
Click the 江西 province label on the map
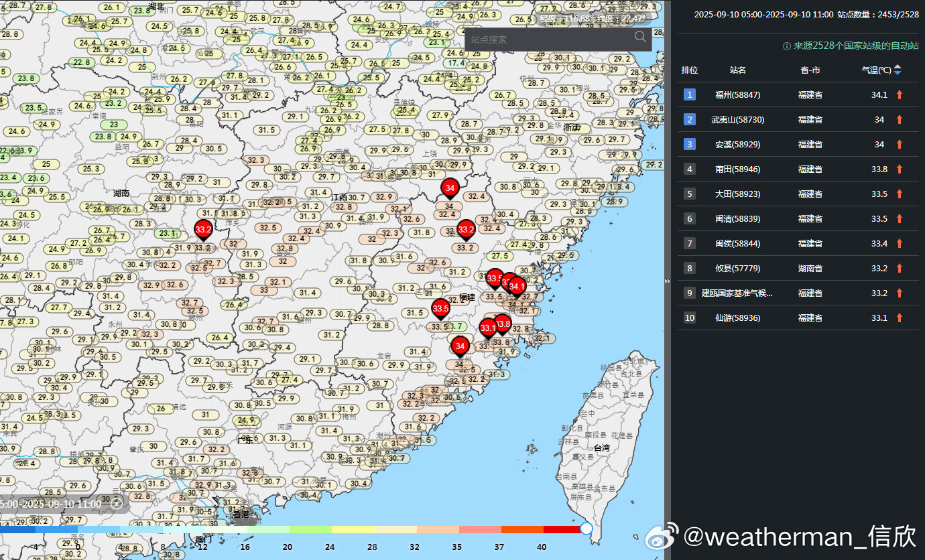pyautogui.click(x=339, y=197)
